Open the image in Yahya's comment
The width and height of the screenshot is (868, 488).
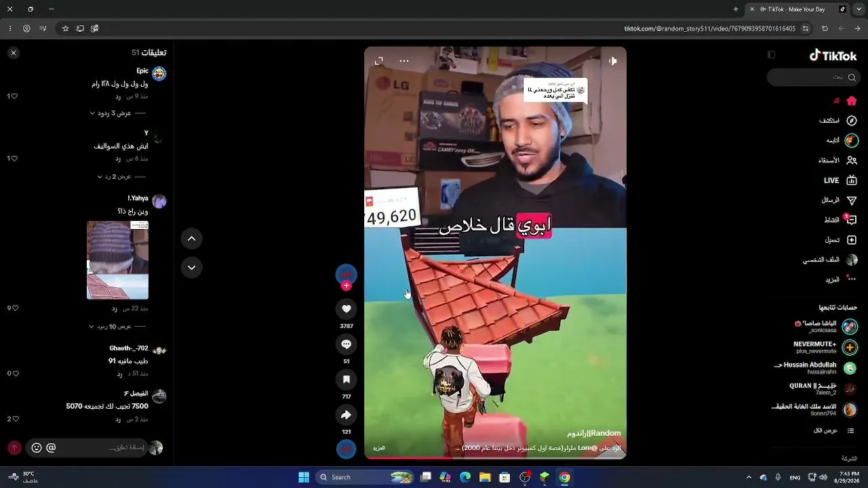(x=117, y=260)
